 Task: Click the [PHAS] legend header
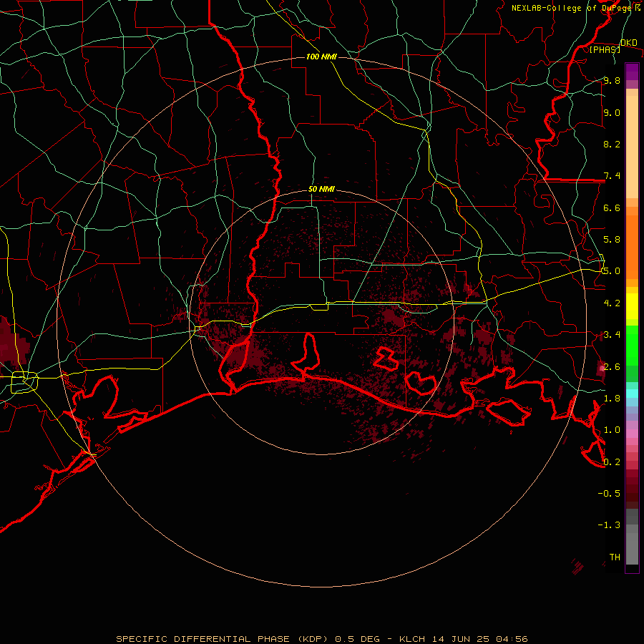(x=605, y=49)
